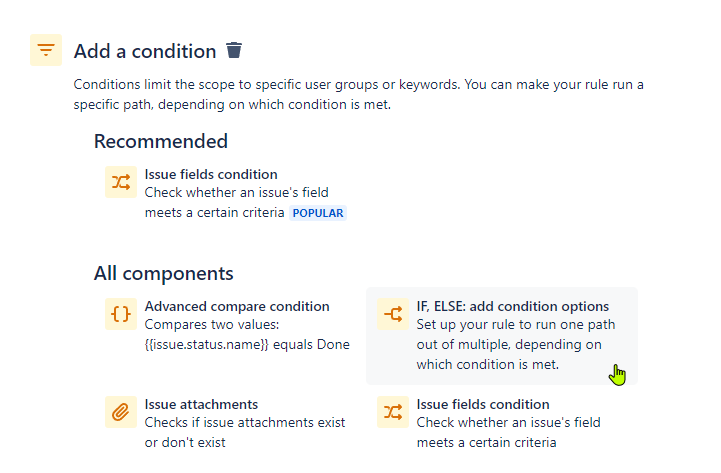Click the IF, ELSE branching arrow icon

click(x=393, y=314)
